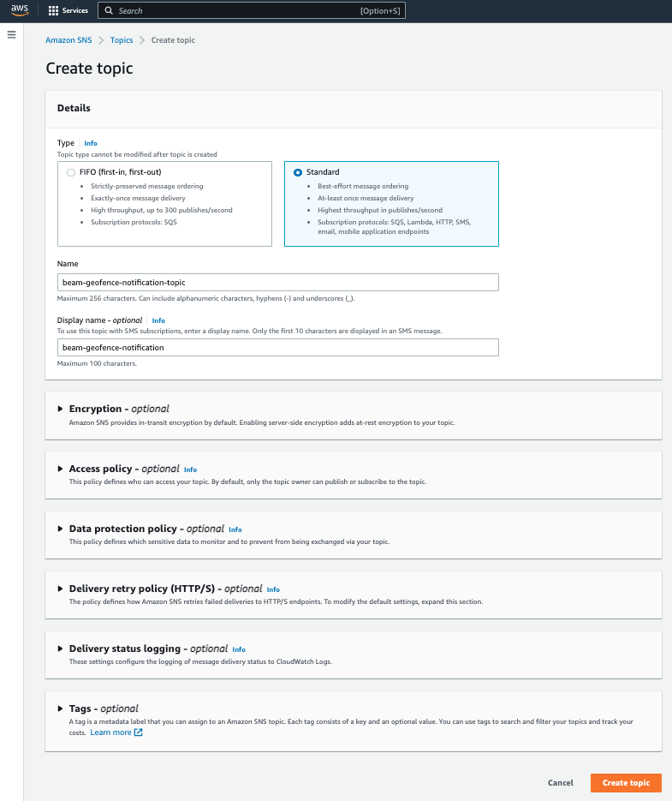Cancel the topic creation

click(561, 782)
